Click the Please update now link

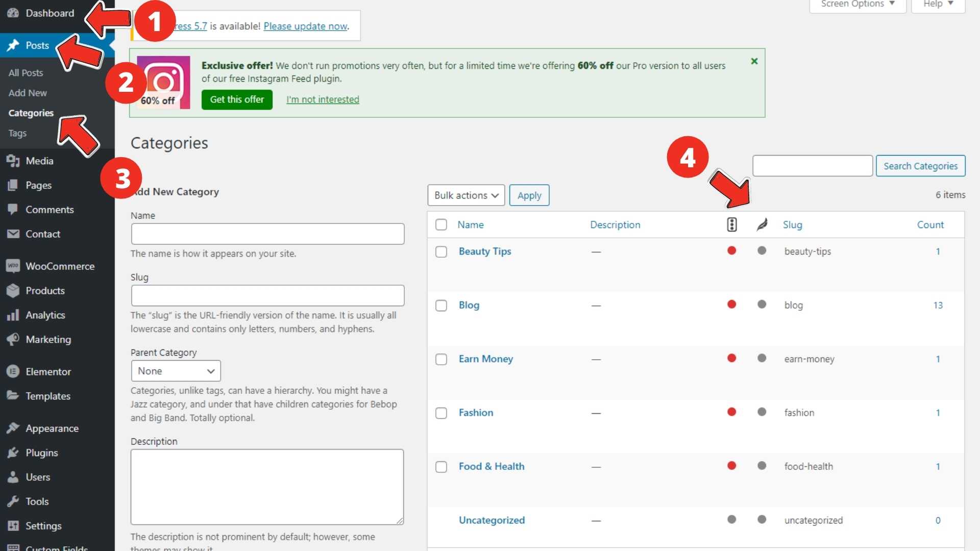306,26
